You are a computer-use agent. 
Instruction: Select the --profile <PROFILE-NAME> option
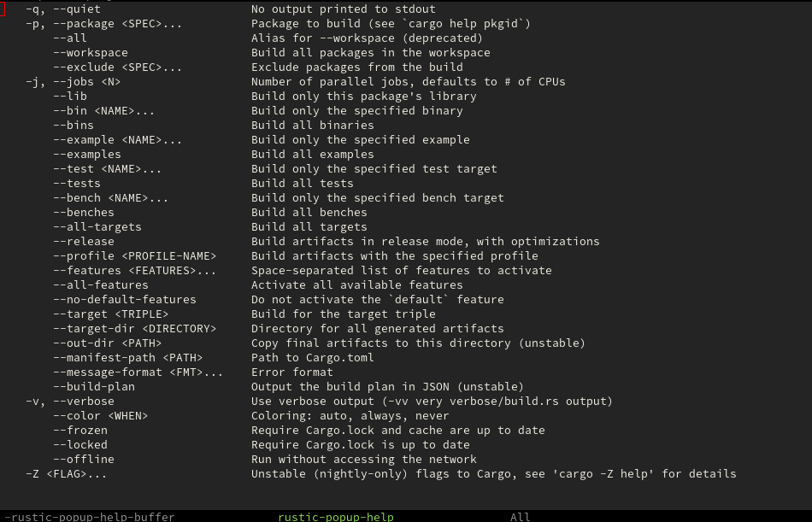tap(134, 256)
